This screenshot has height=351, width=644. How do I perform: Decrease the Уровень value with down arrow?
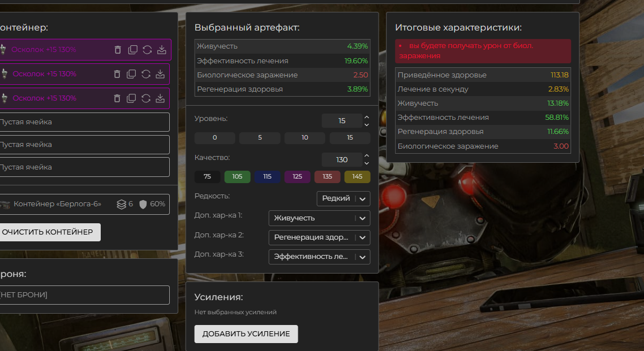coord(367,125)
